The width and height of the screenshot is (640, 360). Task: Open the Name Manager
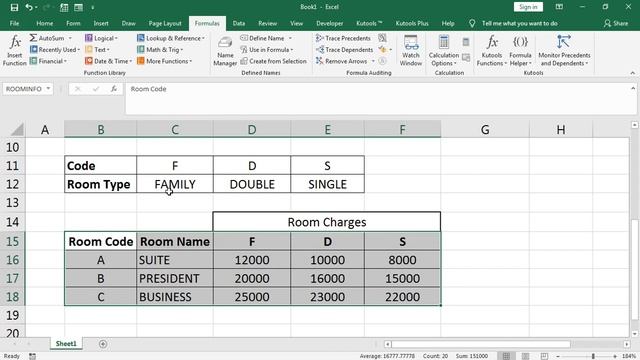(225, 51)
